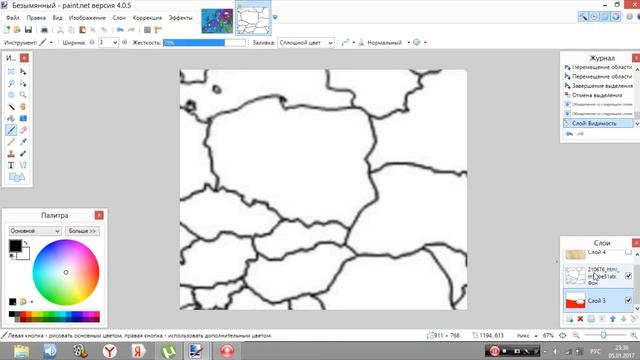The image size is (640, 360).
Task: Select the Shapes tool
Action: point(17,177)
